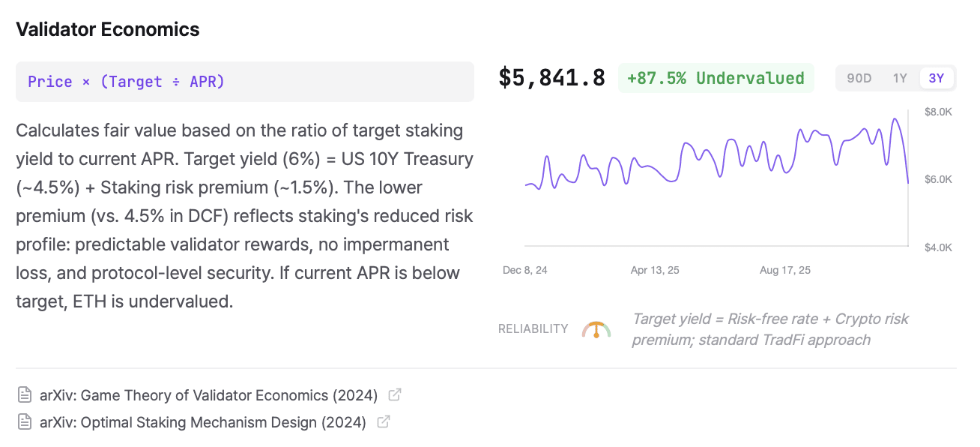Select the 1Y chart range
The image size is (980, 447).
pyautogui.click(x=900, y=78)
